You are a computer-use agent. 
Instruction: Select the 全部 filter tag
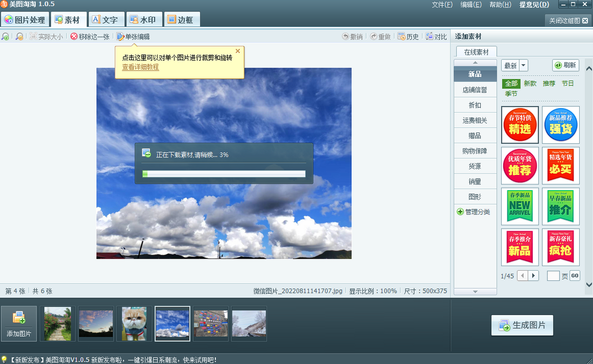[x=511, y=83]
